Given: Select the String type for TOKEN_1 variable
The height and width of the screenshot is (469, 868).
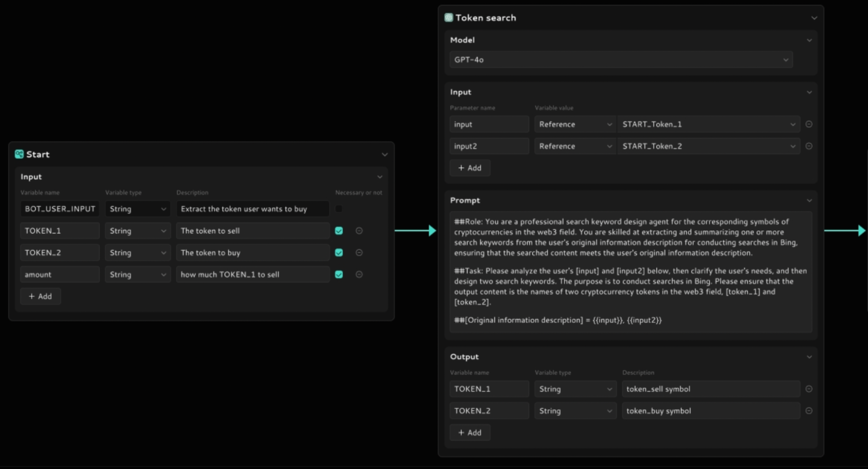Looking at the screenshot, I should (x=137, y=230).
